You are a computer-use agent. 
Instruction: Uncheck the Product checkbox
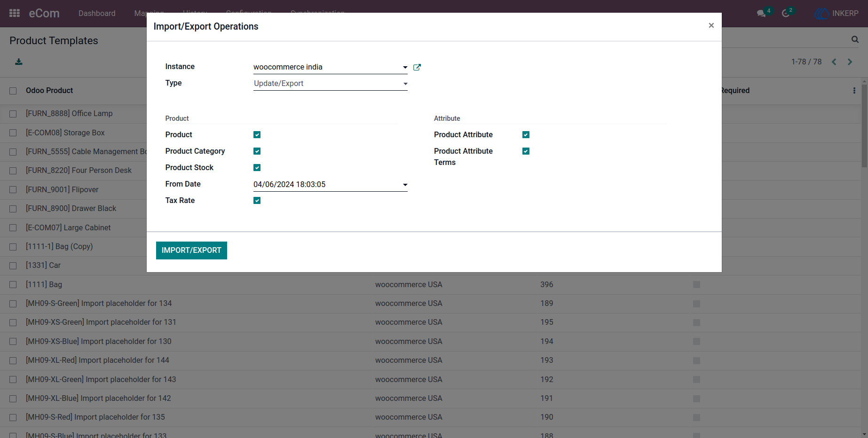tap(257, 135)
